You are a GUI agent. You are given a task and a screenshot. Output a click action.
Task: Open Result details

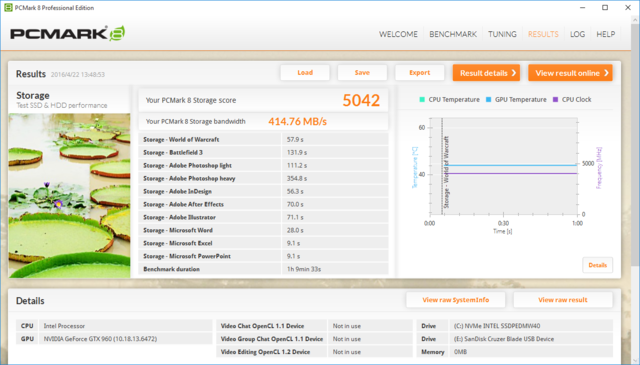(486, 73)
